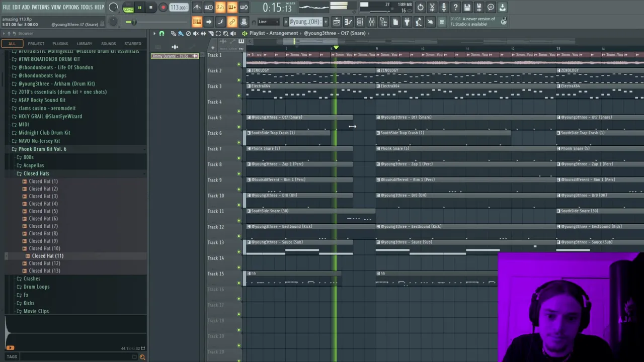644x362 pixels.
Task: Enable wait for input before recording
Action: [x=208, y=8]
